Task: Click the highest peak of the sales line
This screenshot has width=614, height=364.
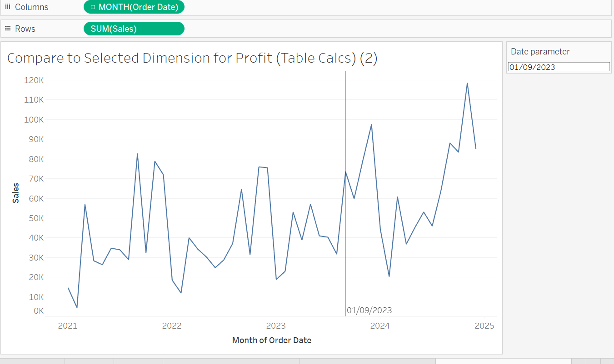Action: pyautogui.click(x=467, y=84)
